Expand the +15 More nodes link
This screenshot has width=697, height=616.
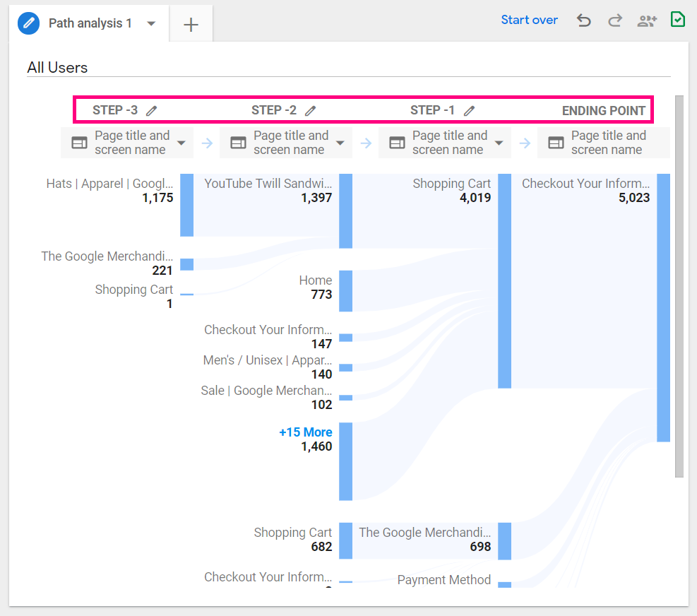point(305,432)
